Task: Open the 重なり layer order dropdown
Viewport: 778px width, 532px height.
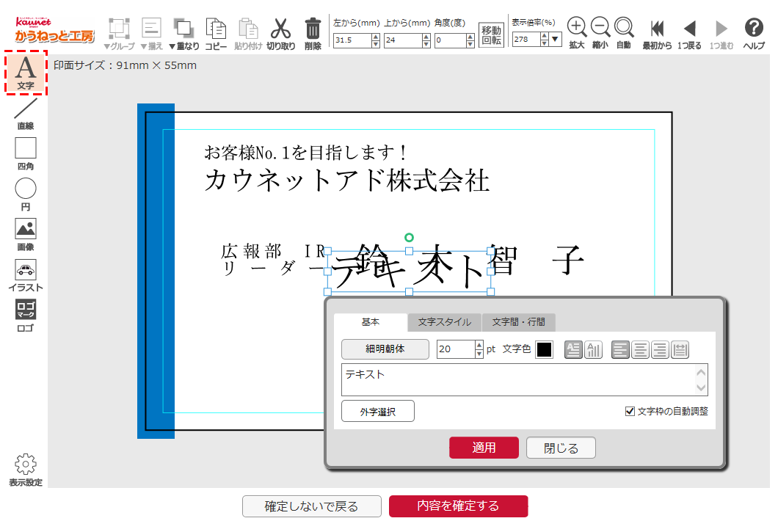Action: (x=184, y=34)
